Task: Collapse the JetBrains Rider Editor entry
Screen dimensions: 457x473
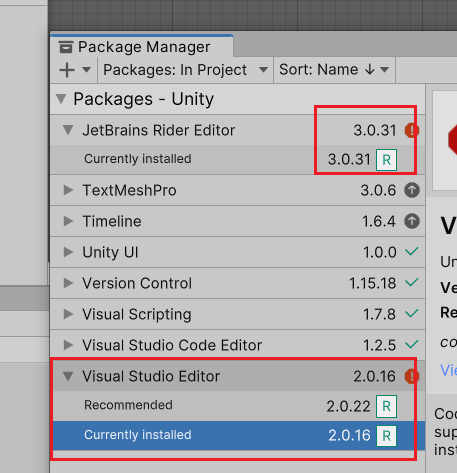Action: point(68,130)
